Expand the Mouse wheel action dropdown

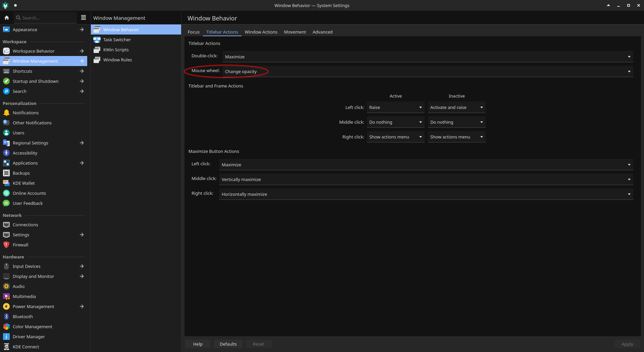click(x=428, y=71)
